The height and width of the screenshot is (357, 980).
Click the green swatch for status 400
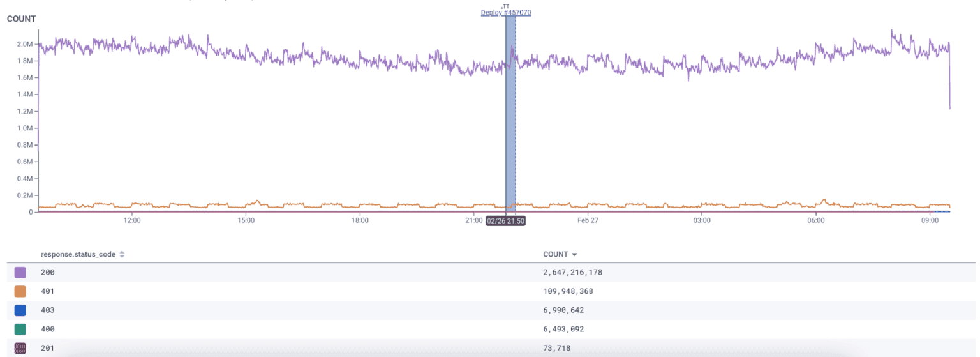20,329
